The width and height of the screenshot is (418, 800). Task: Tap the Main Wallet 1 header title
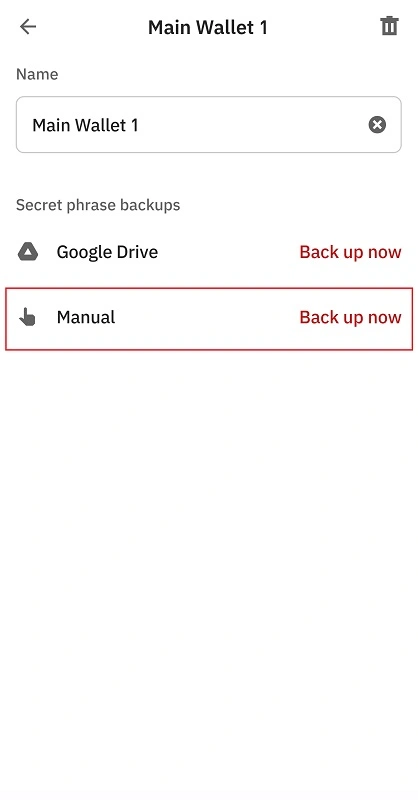pyautogui.click(x=208, y=27)
